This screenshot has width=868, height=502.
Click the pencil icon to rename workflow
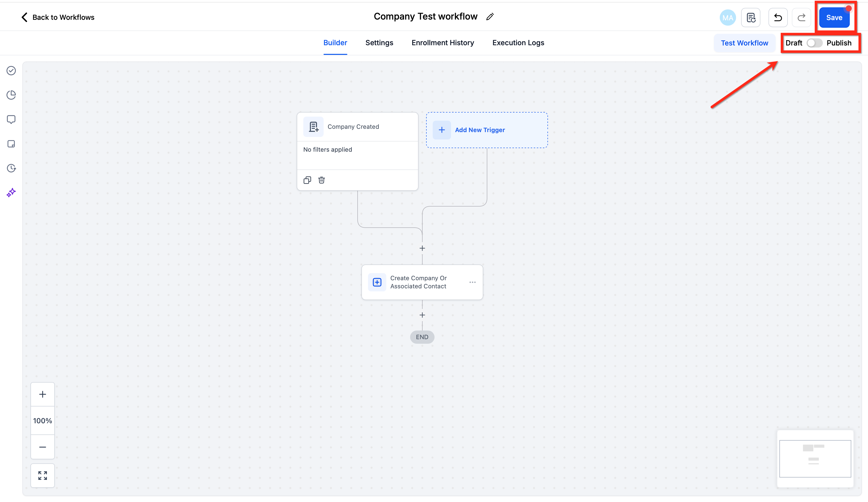(490, 17)
